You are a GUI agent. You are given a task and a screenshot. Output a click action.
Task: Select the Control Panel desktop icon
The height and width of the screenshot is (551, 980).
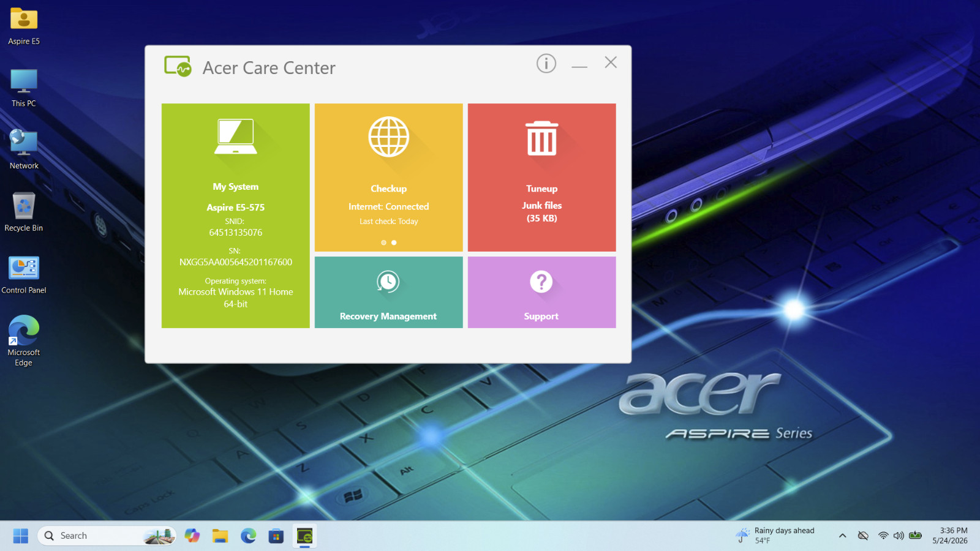(24, 275)
